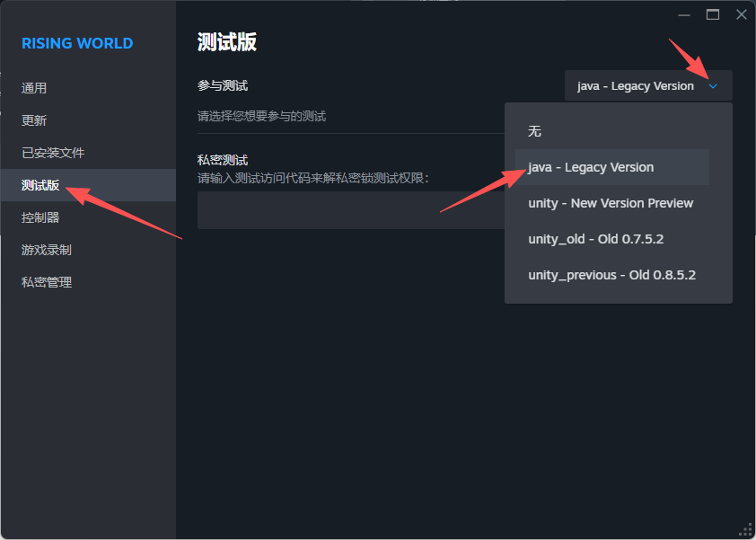Choose 无 in the beta list
This screenshot has width=756, height=540.
611,131
